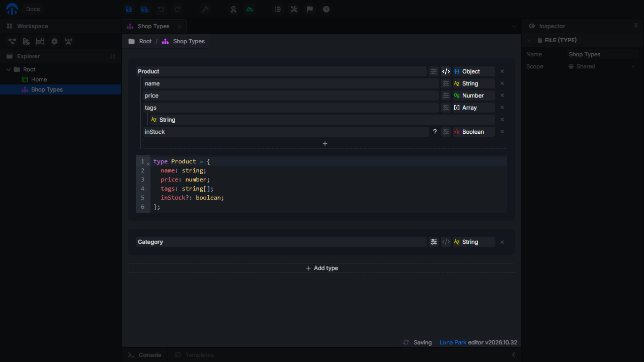Toggle the options sliders for the Product row
This screenshot has height=362, width=644.
pyautogui.click(x=434, y=71)
